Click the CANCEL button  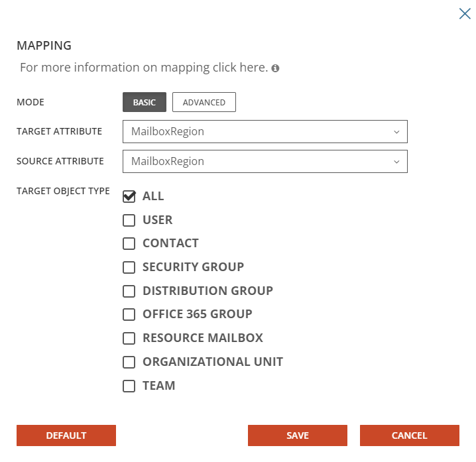tap(409, 435)
